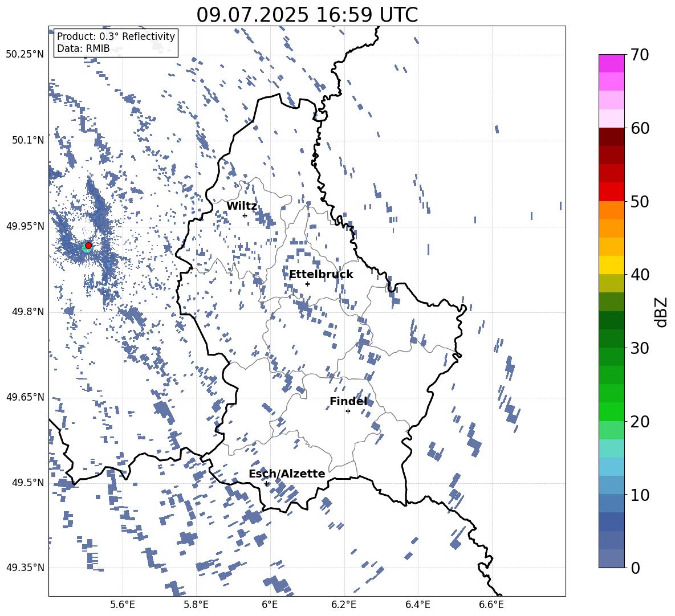The image size is (675, 616).
Task: Click the 70 colorbar tick label
Action: 640,55
